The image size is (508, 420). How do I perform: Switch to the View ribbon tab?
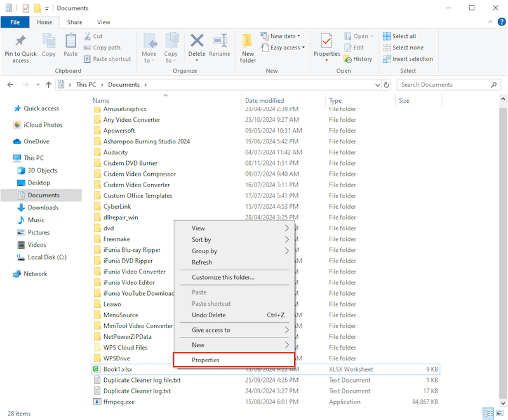click(x=104, y=22)
